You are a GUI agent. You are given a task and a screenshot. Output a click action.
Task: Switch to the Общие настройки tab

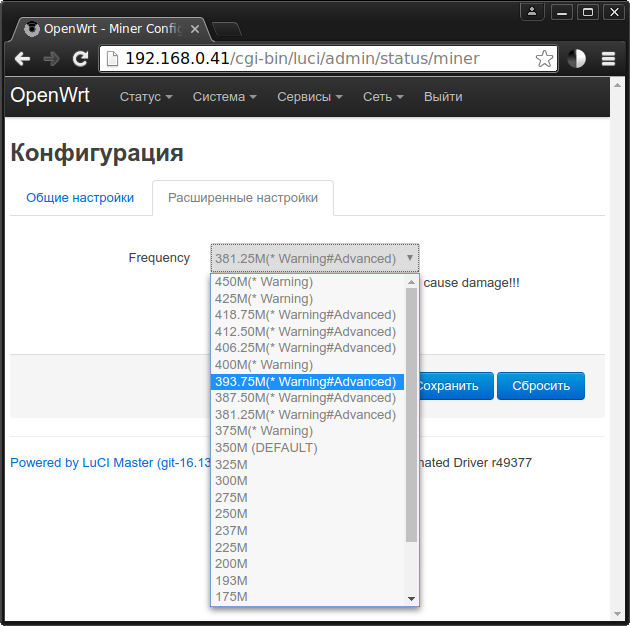[80, 198]
